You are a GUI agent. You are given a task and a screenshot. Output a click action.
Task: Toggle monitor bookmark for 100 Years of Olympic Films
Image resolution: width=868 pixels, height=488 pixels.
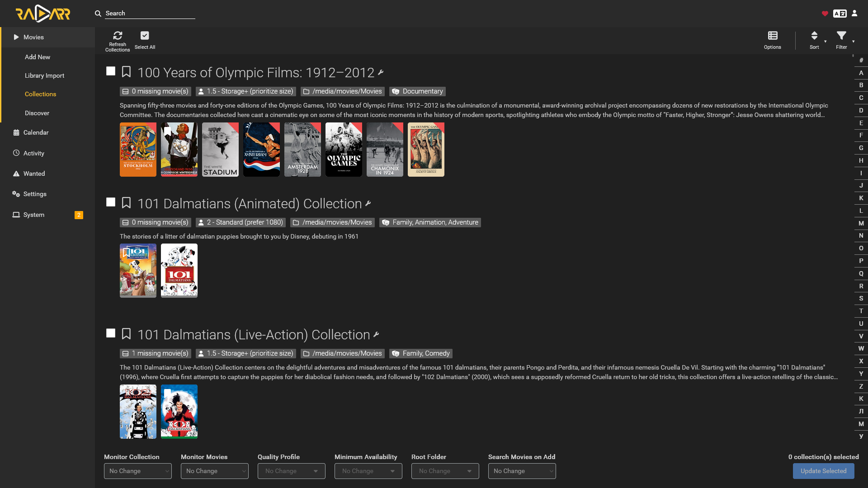pos(127,72)
